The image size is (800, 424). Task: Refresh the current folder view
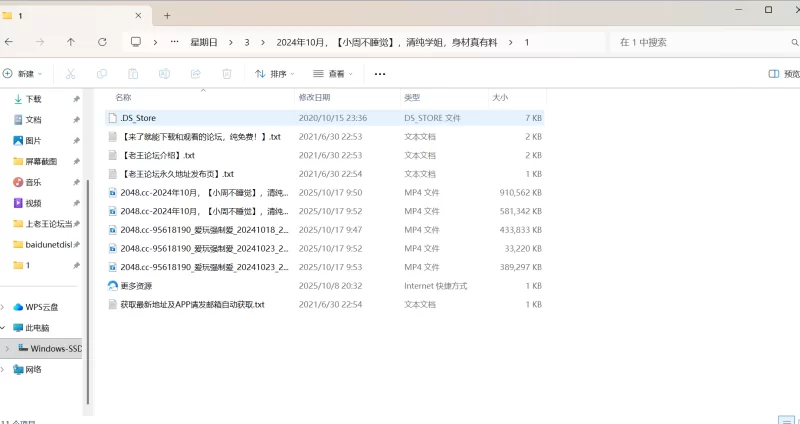tap(102, 42)
